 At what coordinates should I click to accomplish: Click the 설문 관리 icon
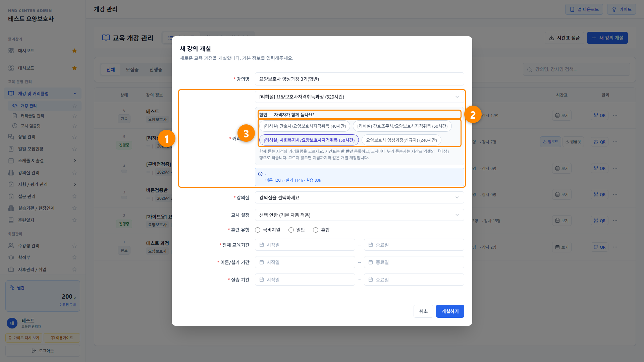(x=11, y=196)
